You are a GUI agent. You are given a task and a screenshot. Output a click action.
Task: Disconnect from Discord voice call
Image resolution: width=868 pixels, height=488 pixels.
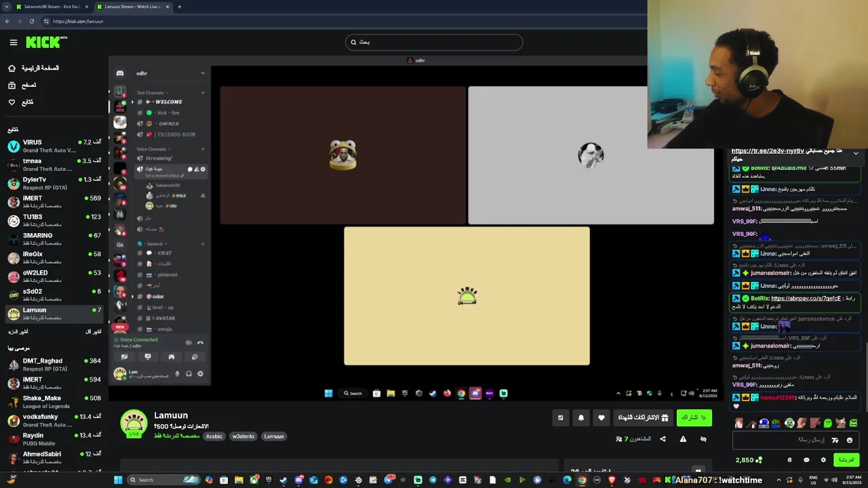tap(200, 342)
